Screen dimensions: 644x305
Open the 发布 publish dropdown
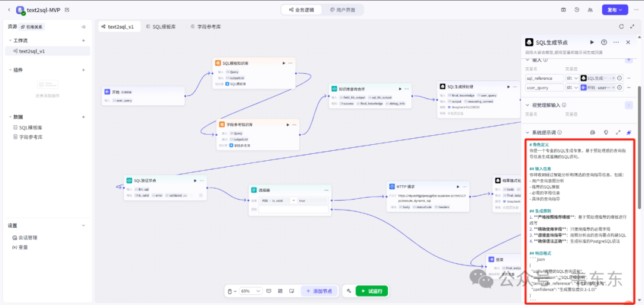coord(615,10)
